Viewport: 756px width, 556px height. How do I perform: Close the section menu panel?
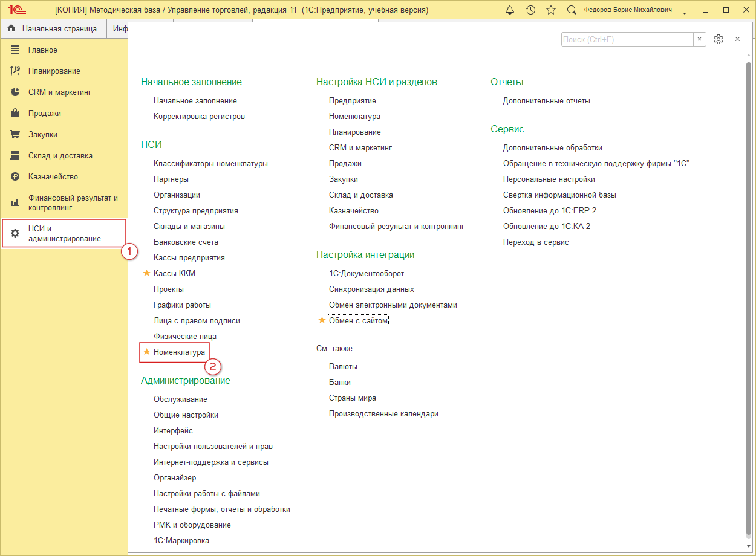[x=737, y=39]
